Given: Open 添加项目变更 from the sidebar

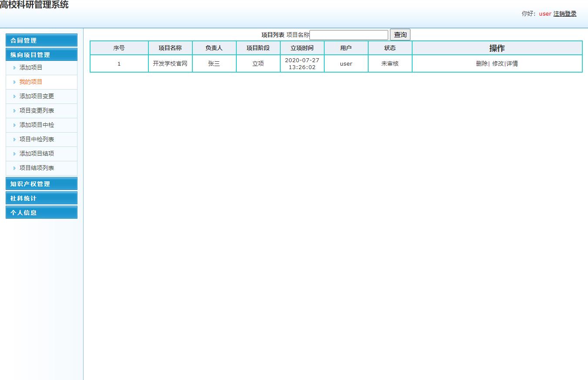Looking at the screenshot, I should point(37,96).
